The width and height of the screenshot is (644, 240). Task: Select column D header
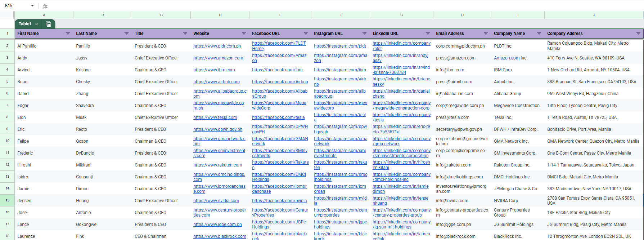coord(220,15)
